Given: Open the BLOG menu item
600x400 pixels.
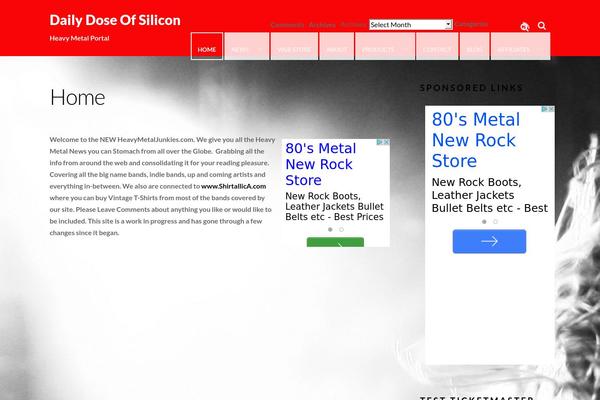Looking at the screenshot, I should (x=474, y=46).
